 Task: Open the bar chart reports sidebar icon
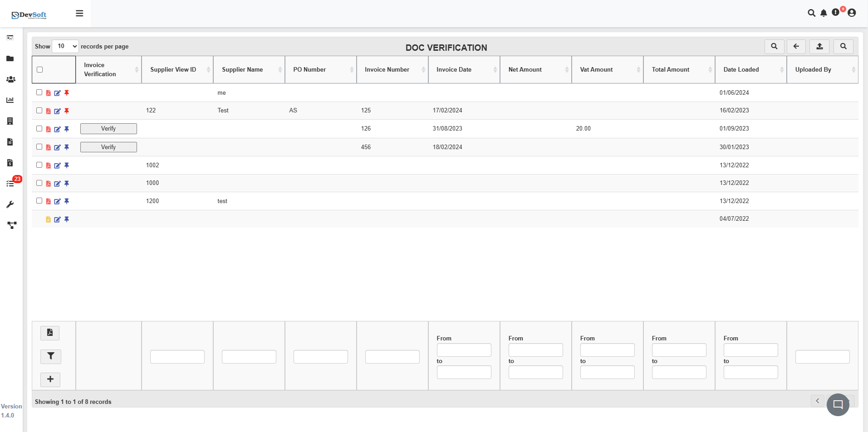pos(10,100)
